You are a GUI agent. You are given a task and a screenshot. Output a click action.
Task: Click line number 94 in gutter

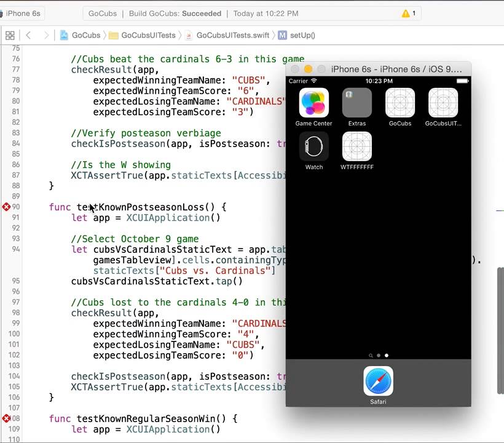(x=16, y=249)
